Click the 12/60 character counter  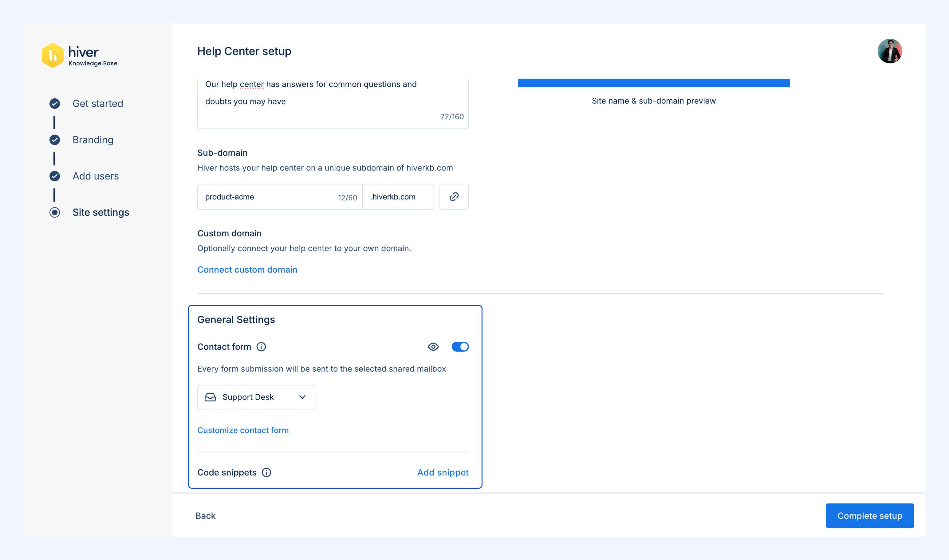tap(347, 198)
